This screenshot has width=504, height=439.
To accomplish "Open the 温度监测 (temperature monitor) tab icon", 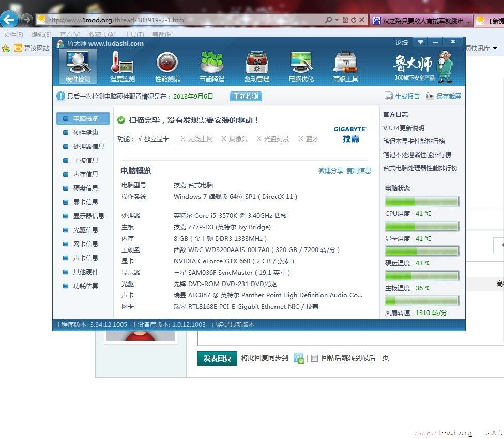I will coord(123,65).
